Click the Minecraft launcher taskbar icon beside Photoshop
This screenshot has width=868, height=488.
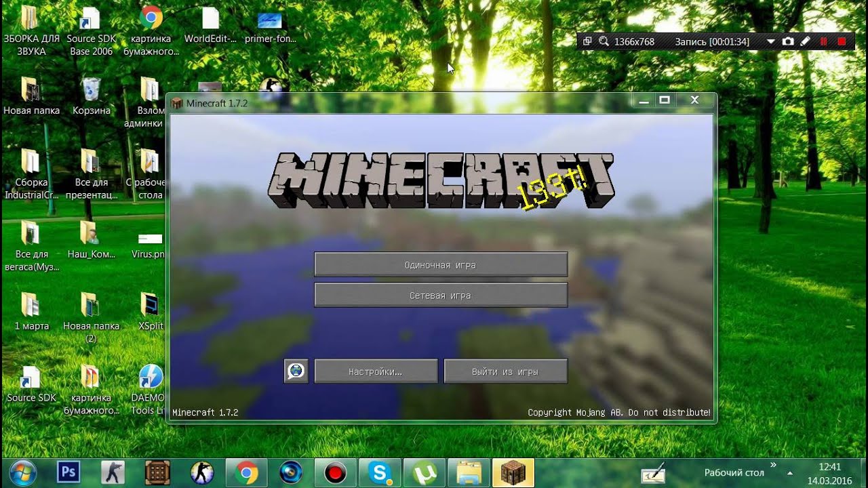157,472
